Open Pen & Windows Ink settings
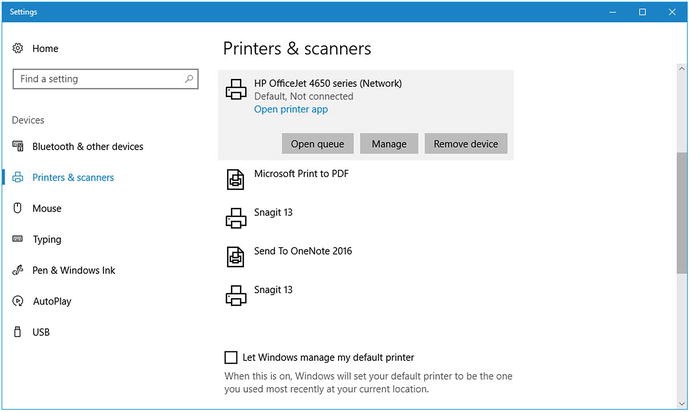Screen dimensions: 690x412 click(x=73, y=270)
